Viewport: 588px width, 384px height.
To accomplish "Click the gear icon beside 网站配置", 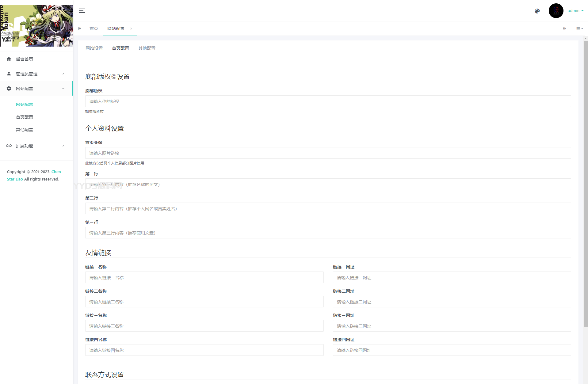I will pyautogui.click(x=9, y=89).
